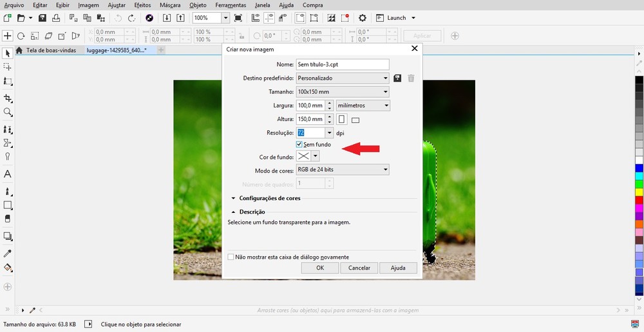The height and width of the screenshot is (332, 644).
Task: Open the Resolução dpi dropdown arrow
Action: click(329, 133)
